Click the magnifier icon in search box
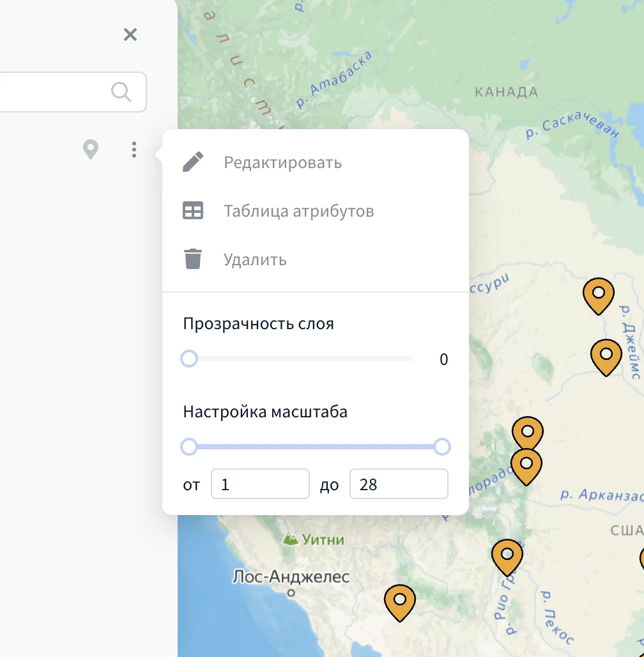644x657 pixels. [x=121, y=92]
